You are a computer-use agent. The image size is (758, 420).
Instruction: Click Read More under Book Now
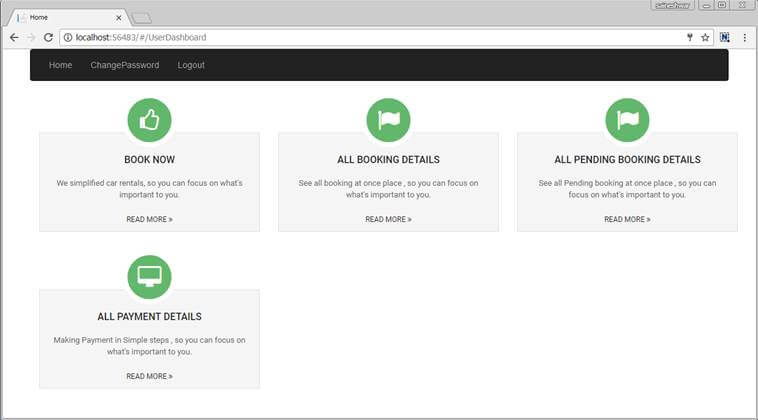point(149,219)
